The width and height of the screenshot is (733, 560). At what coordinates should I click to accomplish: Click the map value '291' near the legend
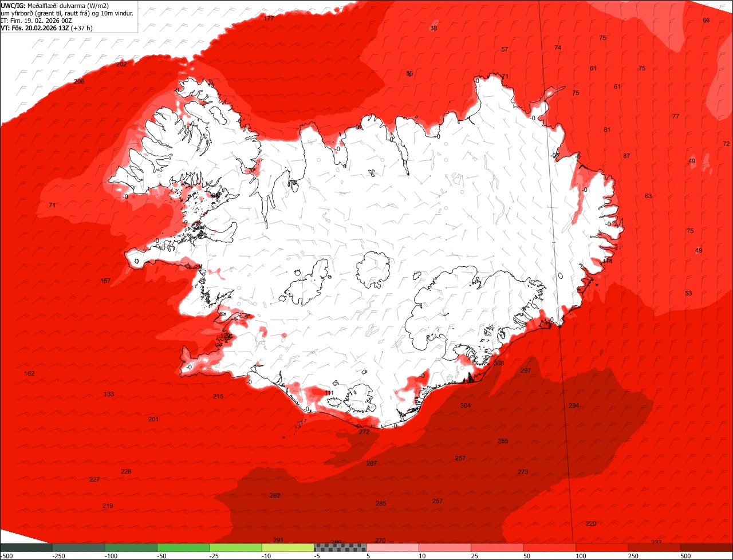click(x=278, y=540)
